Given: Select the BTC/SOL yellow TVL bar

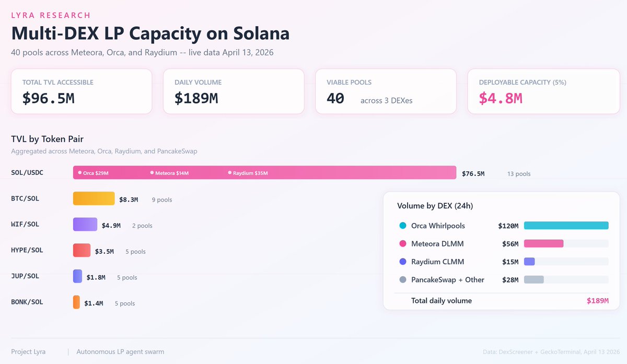Looking at the screenshot, I should point(94,198).
